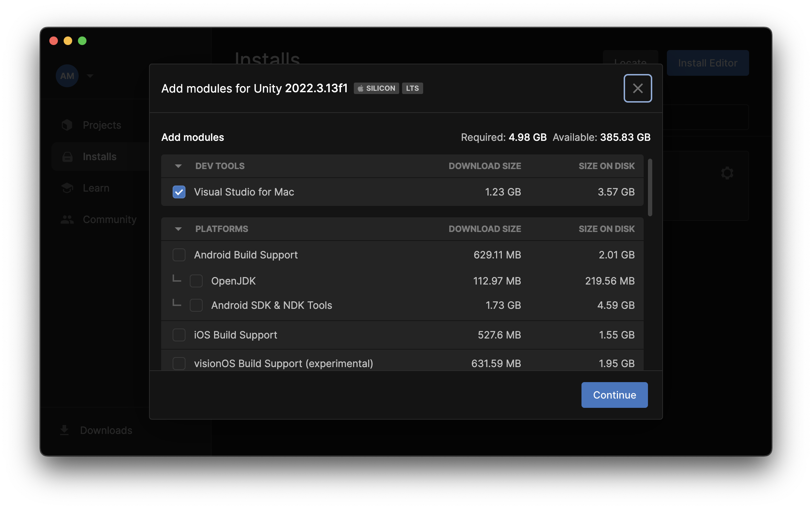Open the account dropdown arrow
The height and width of the screenshot is (509, 812).
(x=90, y=76)
